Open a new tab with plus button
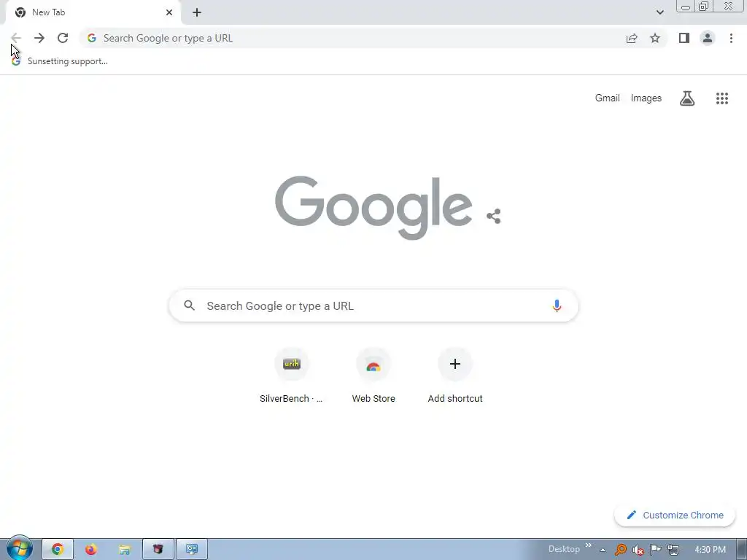This screenshot has width=747, height=560. [x=197, y=12]
